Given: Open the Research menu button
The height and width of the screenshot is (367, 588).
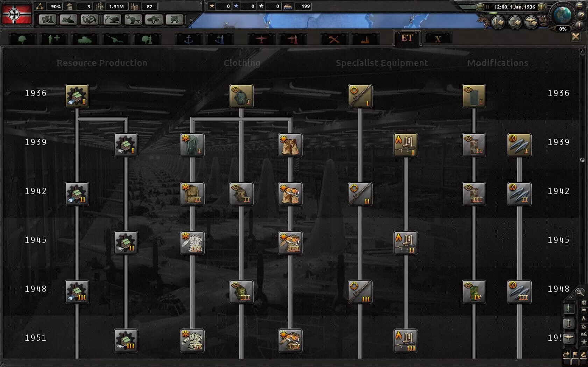Looking at the screenshot, I should 48,19.
